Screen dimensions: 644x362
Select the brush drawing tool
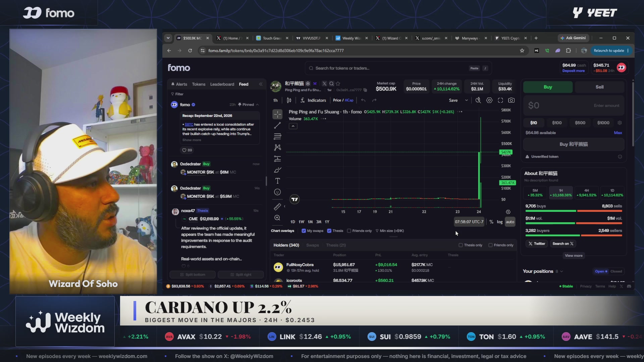click(x=277, y=170)
